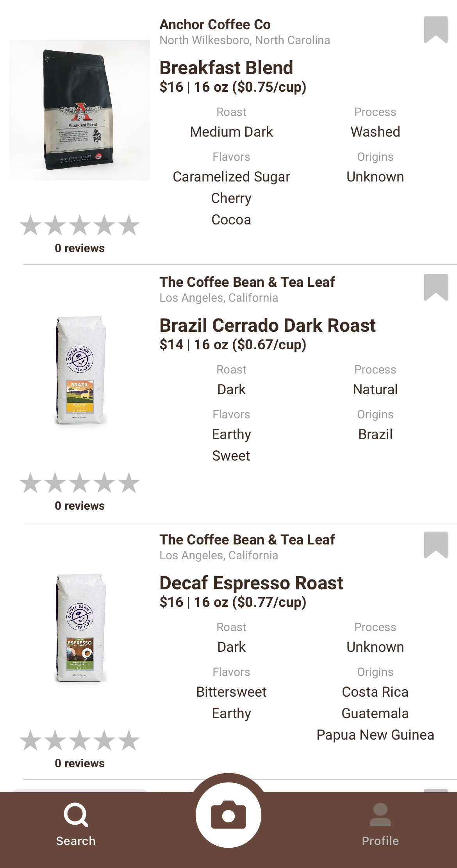
Task: Visit the Anchor Coffee Co roaster
Action: coord(215,25)
